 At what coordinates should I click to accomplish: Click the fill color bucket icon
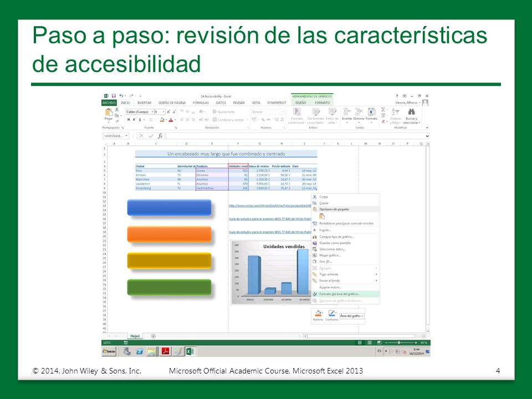(162, 120)
